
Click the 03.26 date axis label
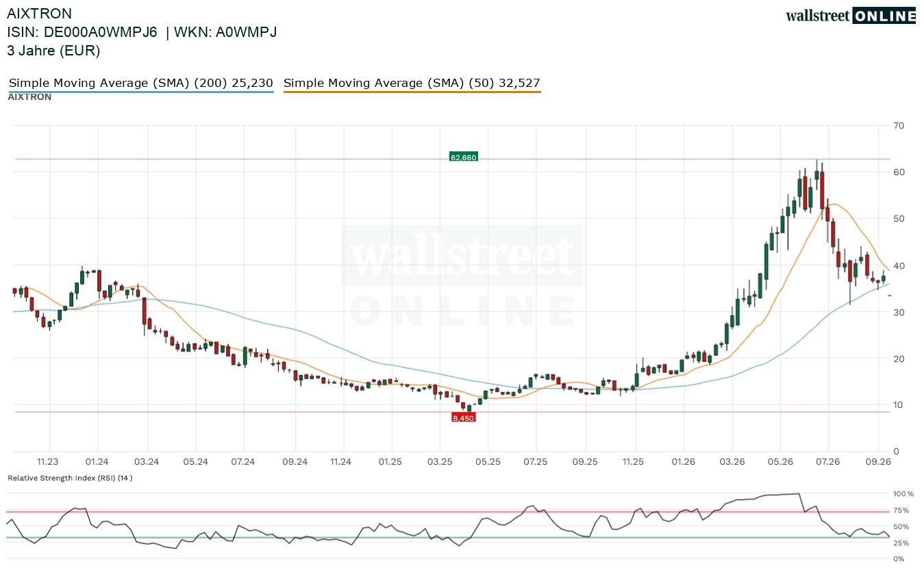[732, 462]
